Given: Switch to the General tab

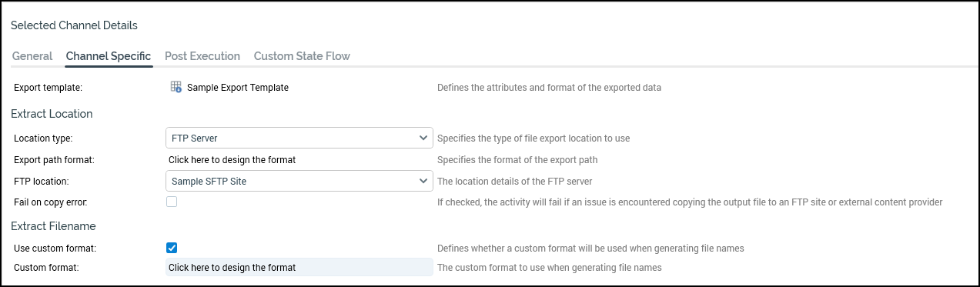Looking at the screenshot, I should (x=32, y=56).
